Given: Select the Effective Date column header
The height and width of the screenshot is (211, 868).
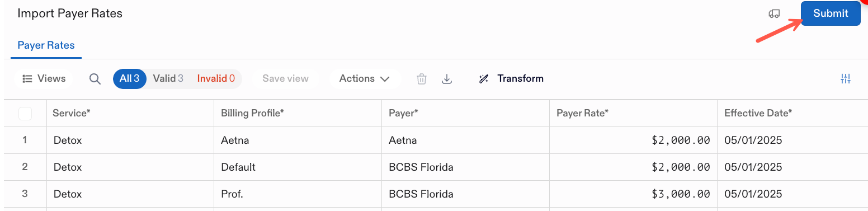Looking at the screenshot, I should 792,113.
